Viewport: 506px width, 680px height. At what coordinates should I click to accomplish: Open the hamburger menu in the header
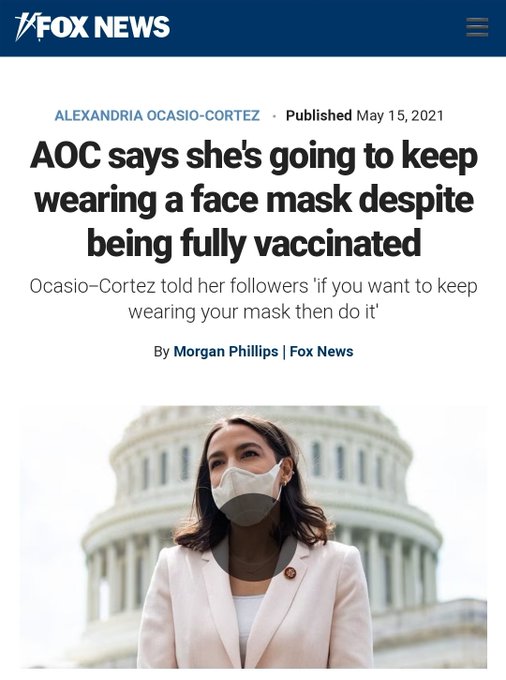[x=477, y=27]
